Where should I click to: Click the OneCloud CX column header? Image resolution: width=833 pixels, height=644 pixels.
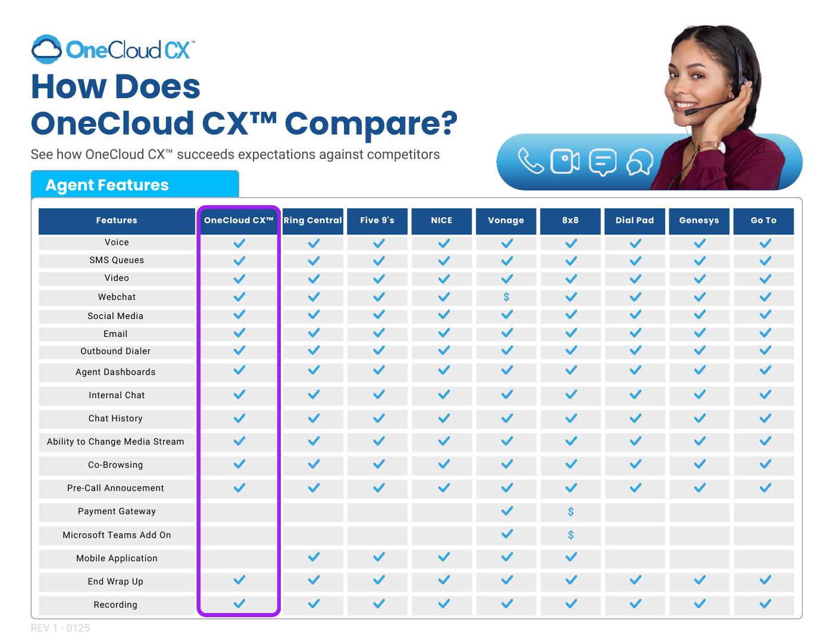pyautogui.click(x=239, y=220)
